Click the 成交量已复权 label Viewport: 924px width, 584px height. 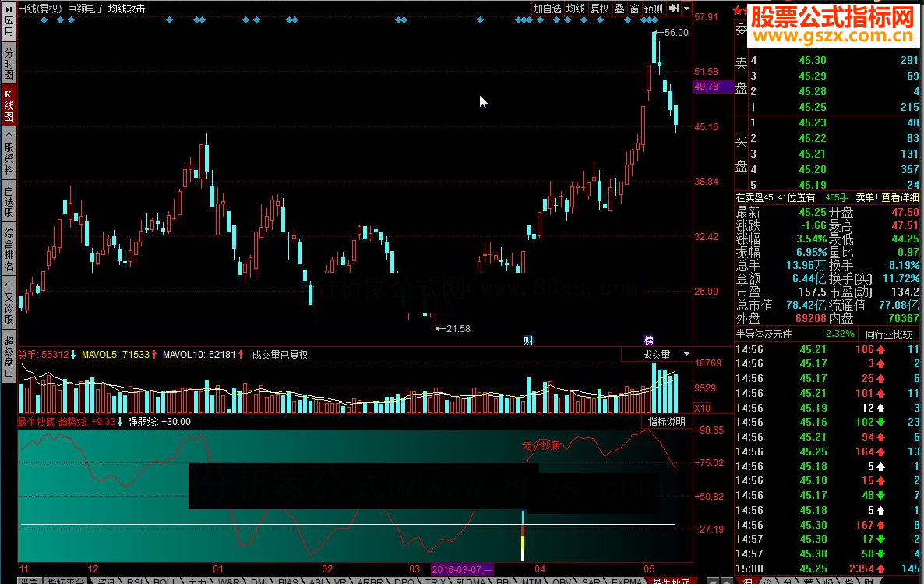280,355
